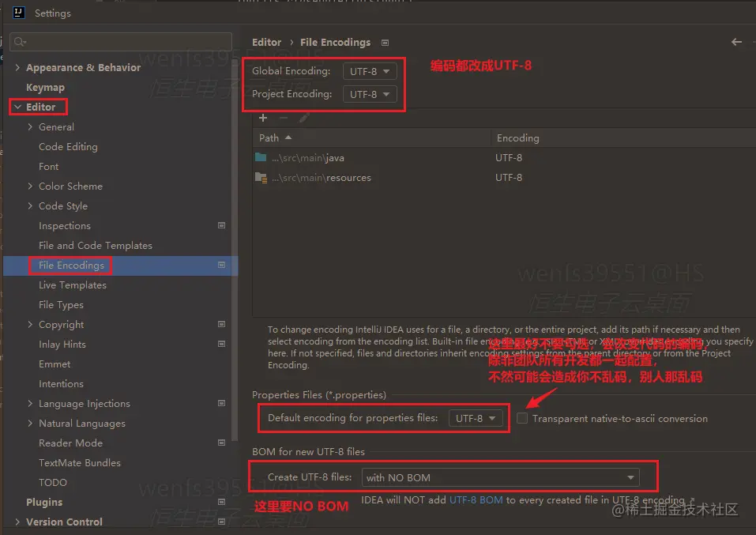The width and height of the screenshot is (756, 535).
Task: Select the ...\src\main\resources path row
Action: tap(504, 178)
